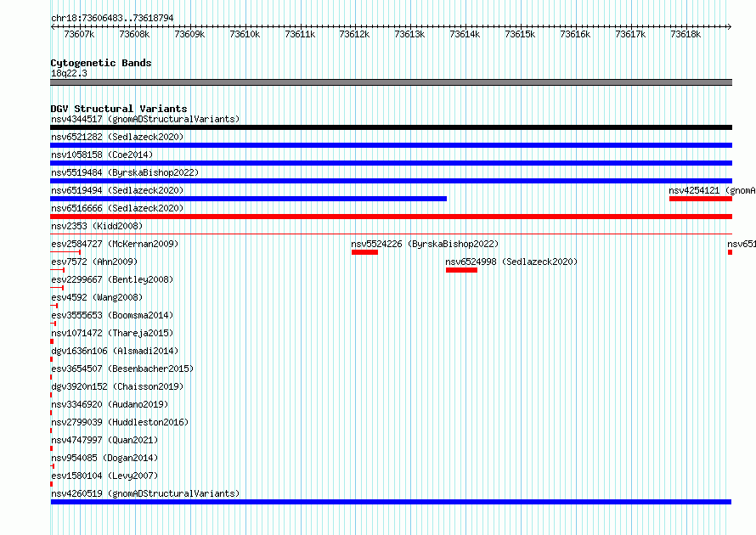Image resolution: width=756 pixels, height=535 pixels.
Task: Click the red esv2584727 variant glyph
Action: pos(65,252)
